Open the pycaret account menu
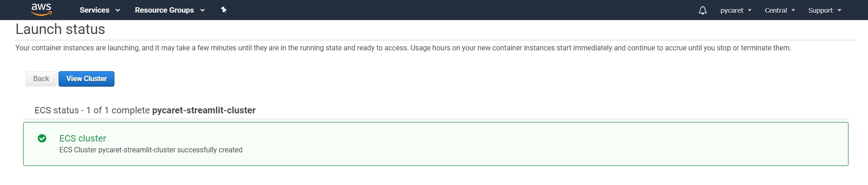This screenshot has height=185, width=868. click(x=732, y=10)
